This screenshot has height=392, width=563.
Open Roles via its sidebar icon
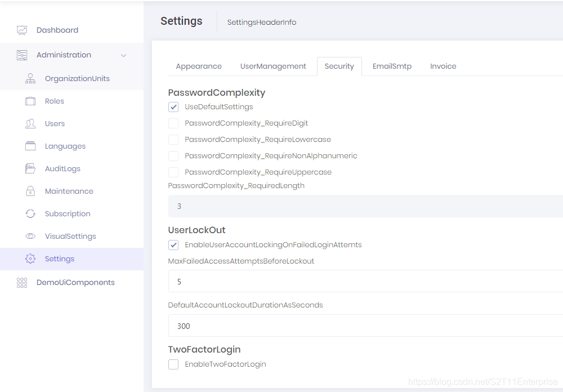point(31,101)
